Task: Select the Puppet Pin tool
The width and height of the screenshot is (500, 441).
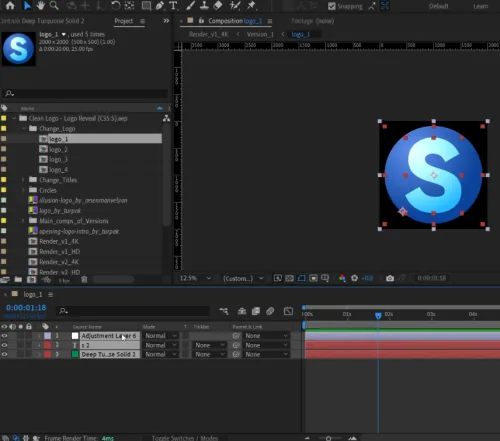Action: point(251,5)
